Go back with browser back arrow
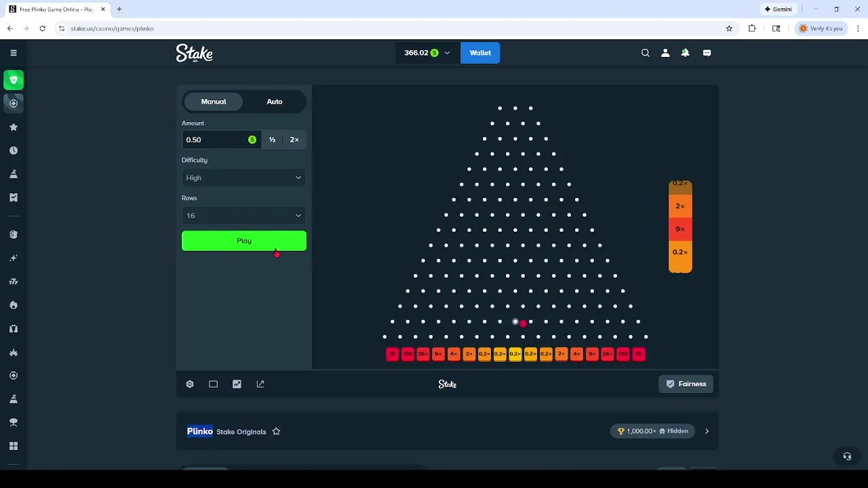Viewport: 868px width, 488px height. pyautogui.click(x=10, y=28)
